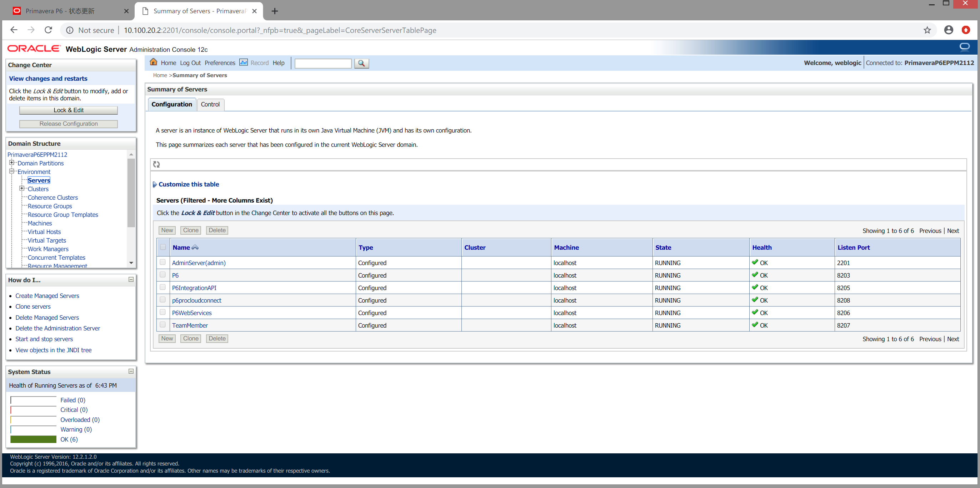Check the p6procloudconnect row checkbox
The image size is (980, 488).
[x=162, y=300]
